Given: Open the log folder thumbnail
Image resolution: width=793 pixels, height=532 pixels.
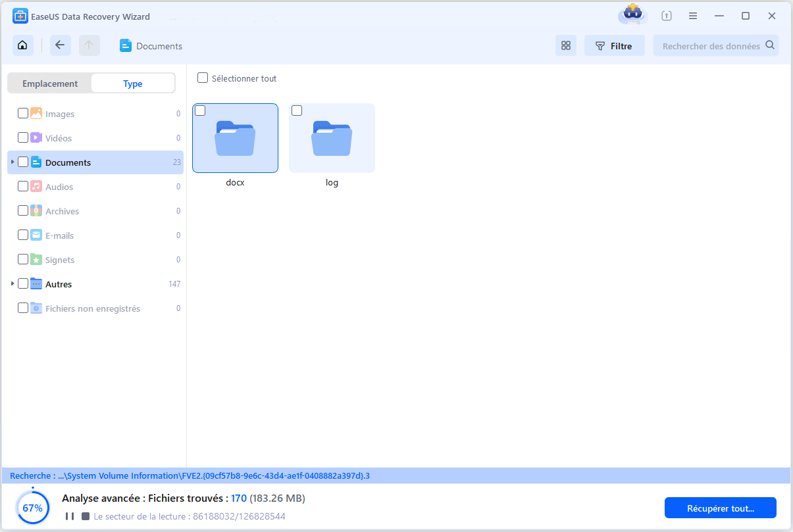Looking at the screenshot, I should [332, 138].
